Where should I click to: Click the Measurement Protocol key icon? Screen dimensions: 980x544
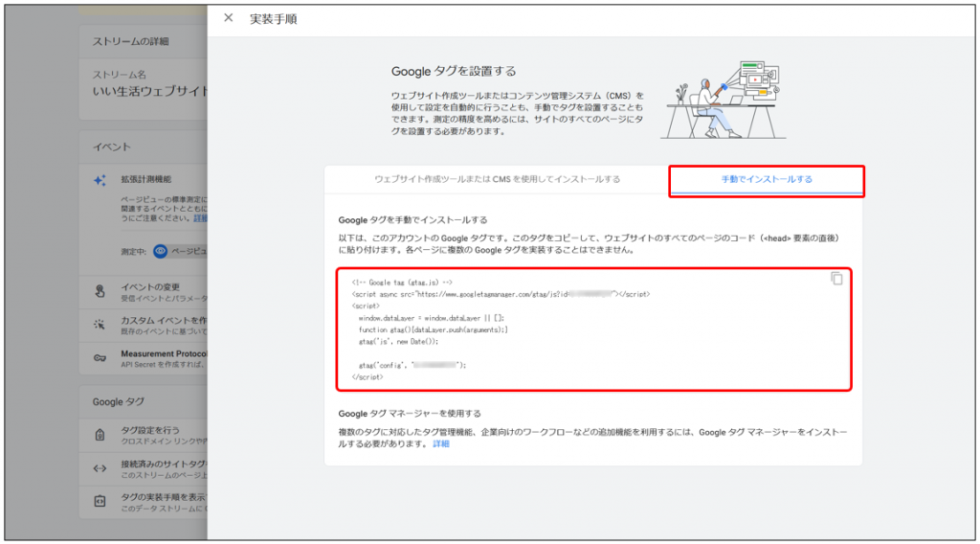tap(100, 358)
